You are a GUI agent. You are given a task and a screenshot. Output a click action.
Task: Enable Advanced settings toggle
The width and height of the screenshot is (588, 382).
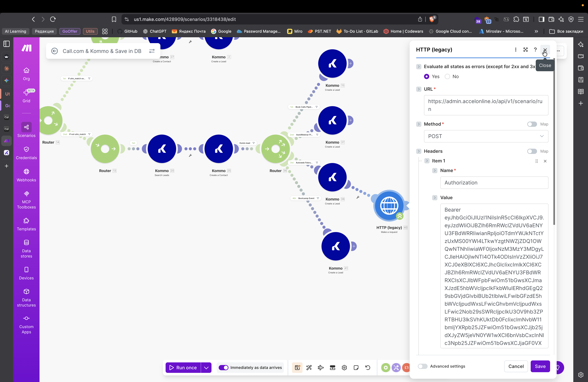(423, 366)
